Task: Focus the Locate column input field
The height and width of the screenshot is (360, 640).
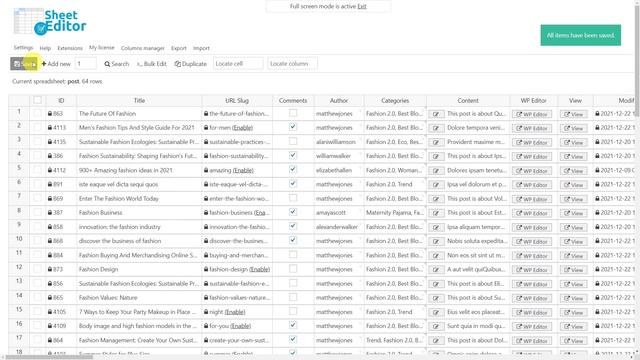Action: coord(292,63)
